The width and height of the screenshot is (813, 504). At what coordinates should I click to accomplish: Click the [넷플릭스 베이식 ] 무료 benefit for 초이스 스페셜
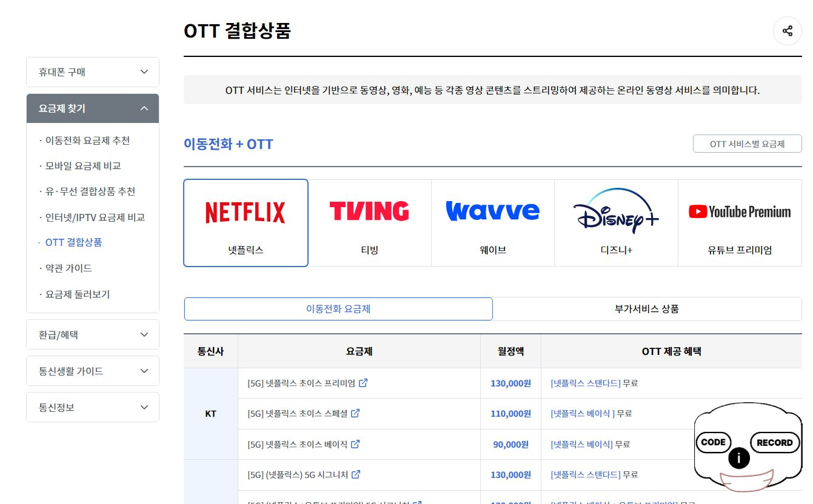point(591,414)
